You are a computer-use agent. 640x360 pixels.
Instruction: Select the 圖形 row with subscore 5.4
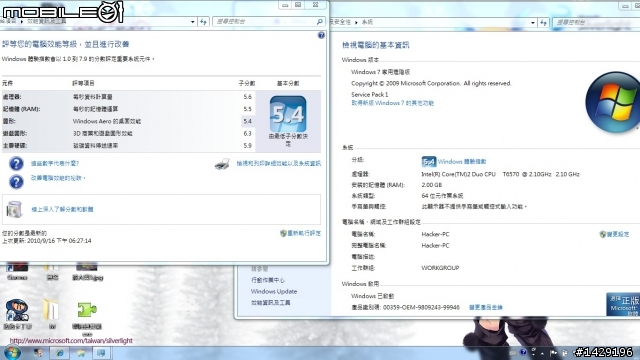(129, 121)
